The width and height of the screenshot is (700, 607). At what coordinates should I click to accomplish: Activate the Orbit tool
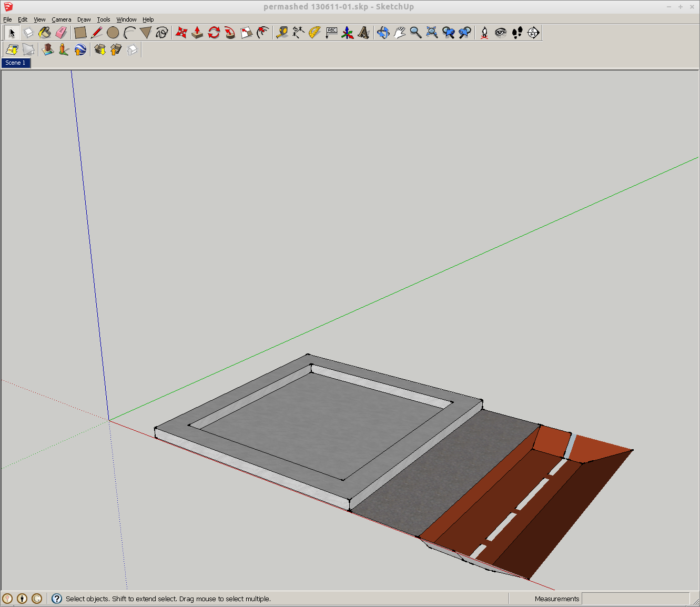(382, 33)
